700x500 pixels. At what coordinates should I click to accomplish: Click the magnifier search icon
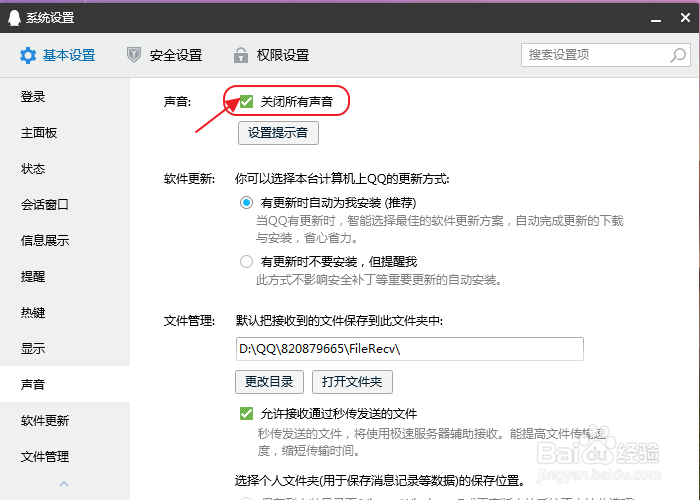678,55
